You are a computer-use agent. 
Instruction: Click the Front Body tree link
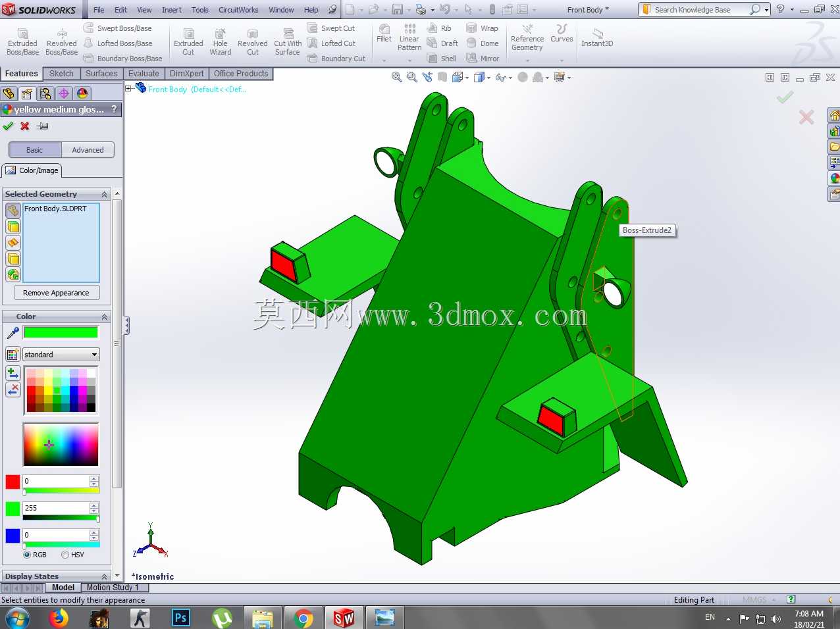click(197, 89)
